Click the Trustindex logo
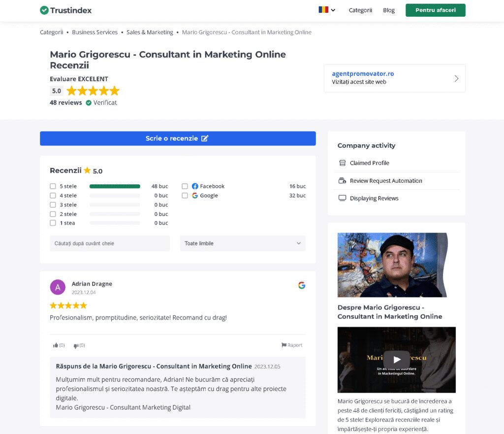 coord(65,10)
